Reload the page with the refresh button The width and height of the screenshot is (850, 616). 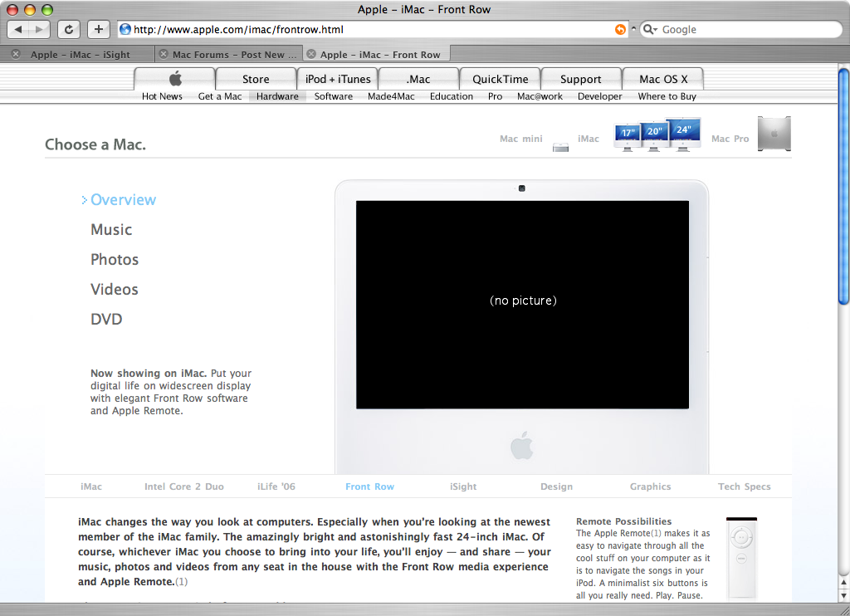coord(69,29)
